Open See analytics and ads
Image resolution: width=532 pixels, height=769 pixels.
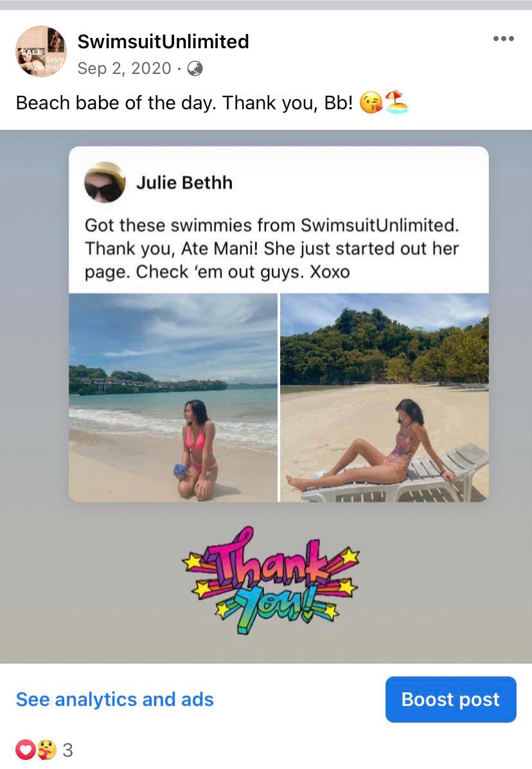pos(114,700)
